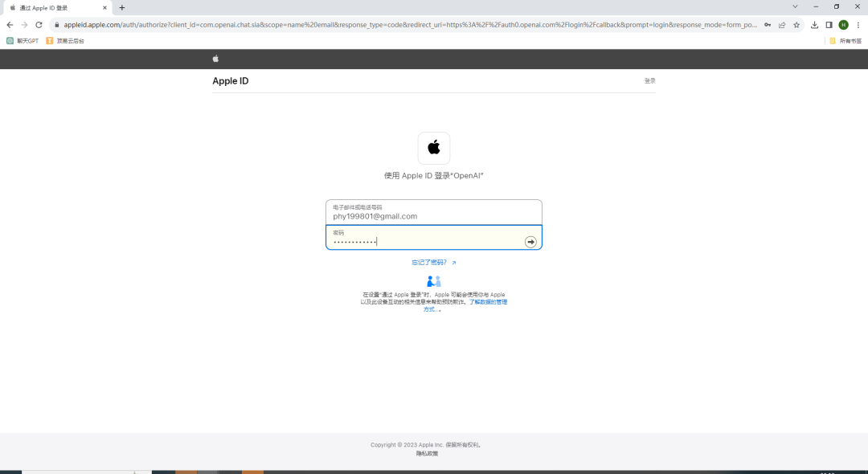Viewport: 868px width, 474px height.
Task: Click the URL text in the address bar
Action: pyautogui.click(x=410, y=25)
